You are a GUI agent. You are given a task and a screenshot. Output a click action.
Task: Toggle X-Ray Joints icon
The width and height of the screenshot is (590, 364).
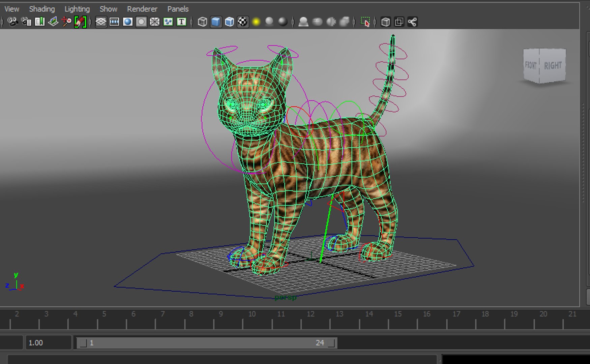coord(412,22)
